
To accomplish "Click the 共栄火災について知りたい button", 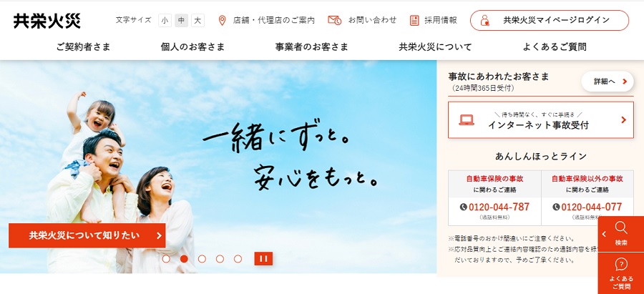I will pos(87,235).
